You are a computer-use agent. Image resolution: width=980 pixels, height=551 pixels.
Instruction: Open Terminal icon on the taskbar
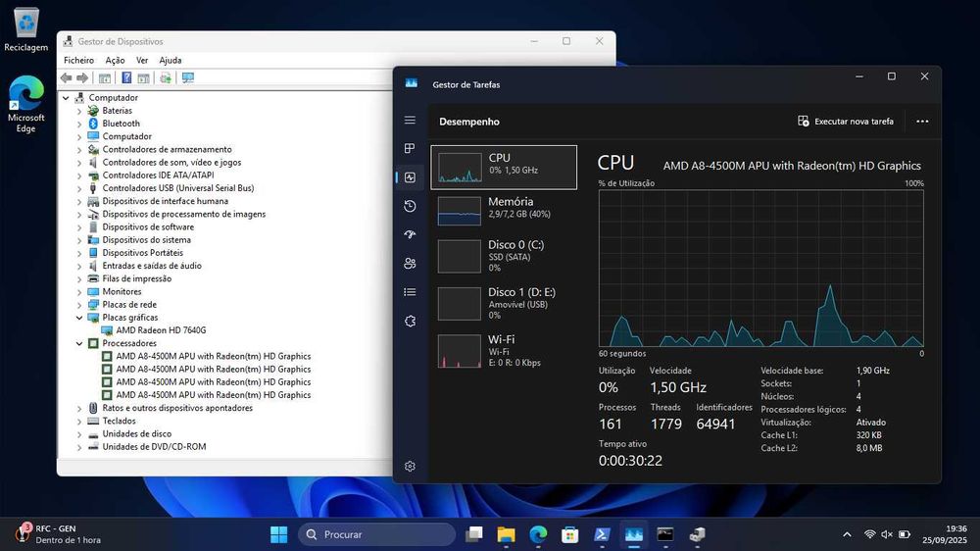(x=665, y=534)
